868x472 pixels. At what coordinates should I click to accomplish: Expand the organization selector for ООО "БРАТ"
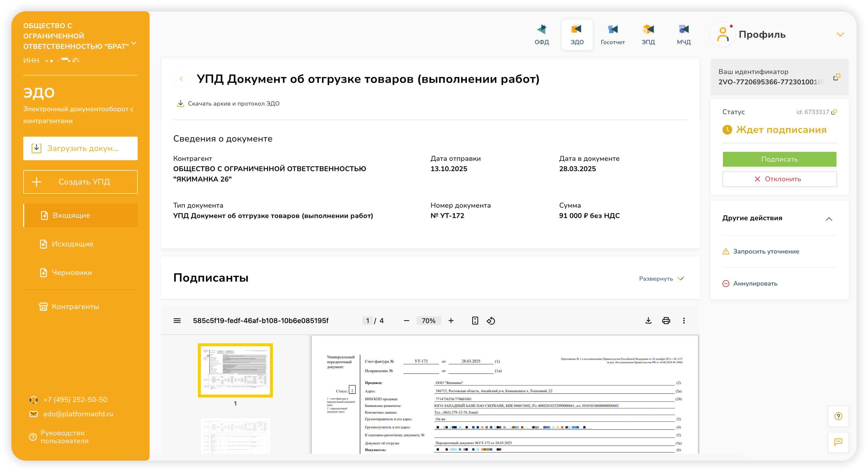pos(134,43)
